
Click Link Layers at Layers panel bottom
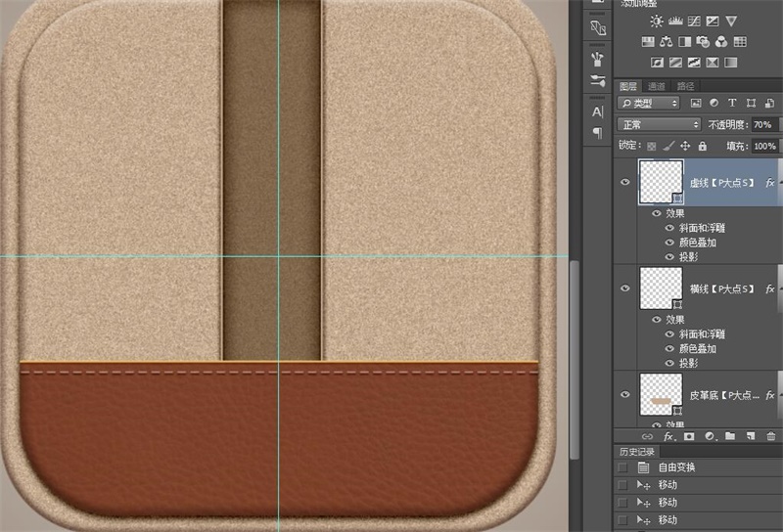tap(647, 436)
